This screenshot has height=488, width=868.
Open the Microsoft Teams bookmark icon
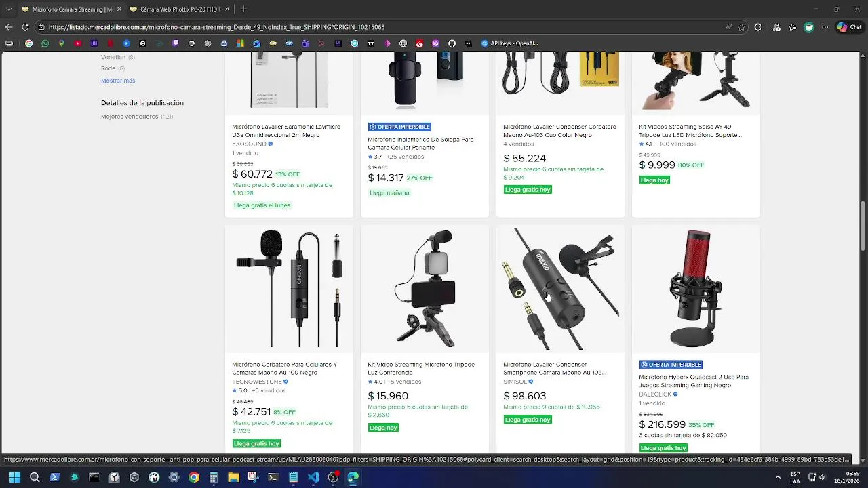(x=305, y=43)
